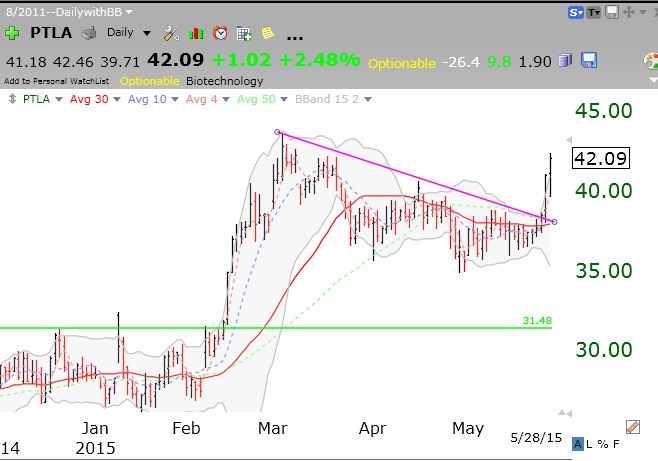Screen dimensions: 658x461
Task: Click the three-dots more options
Action: click(x=295, y=38)
